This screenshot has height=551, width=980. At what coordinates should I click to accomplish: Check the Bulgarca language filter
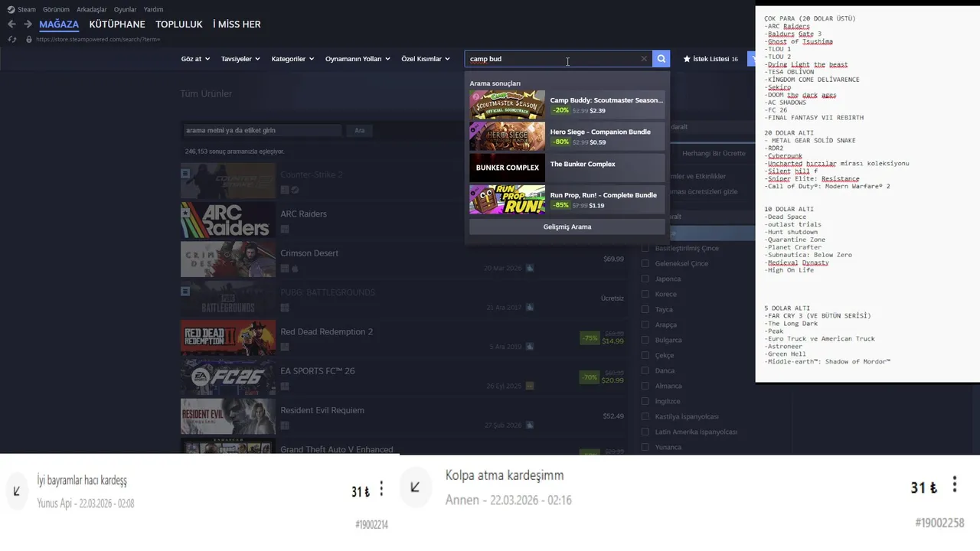click(x=645, y=340)
